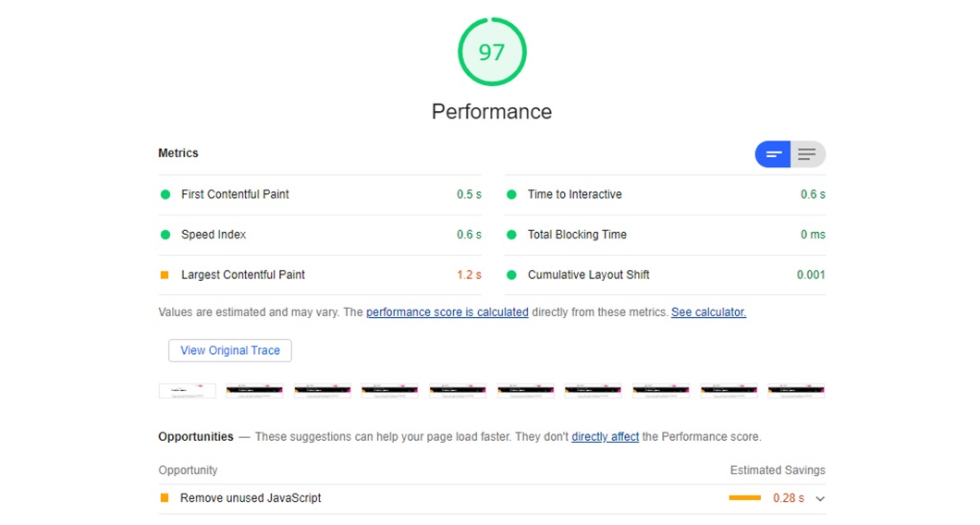
Task: Select the first filmstrip thumbnail
Action: click(188, 391)
